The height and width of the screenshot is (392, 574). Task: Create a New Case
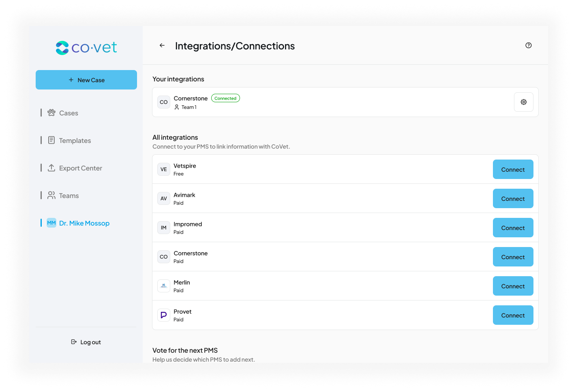[86, 80]
